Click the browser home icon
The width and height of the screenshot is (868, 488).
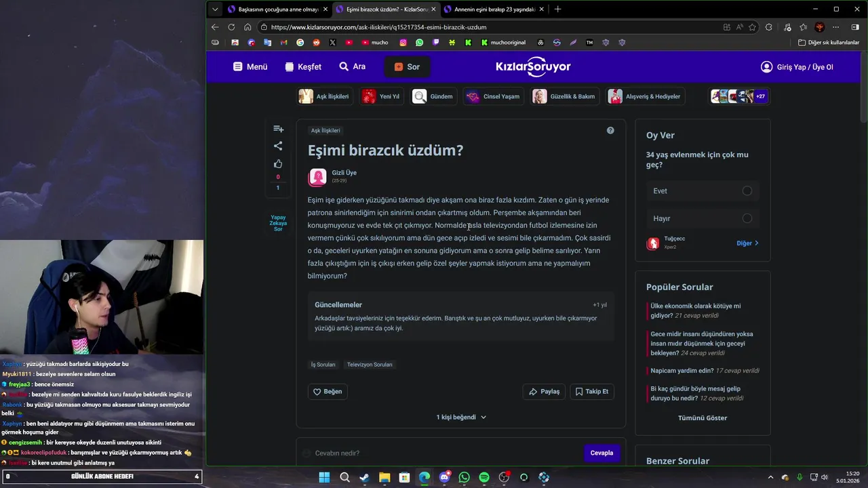(248, 27)
